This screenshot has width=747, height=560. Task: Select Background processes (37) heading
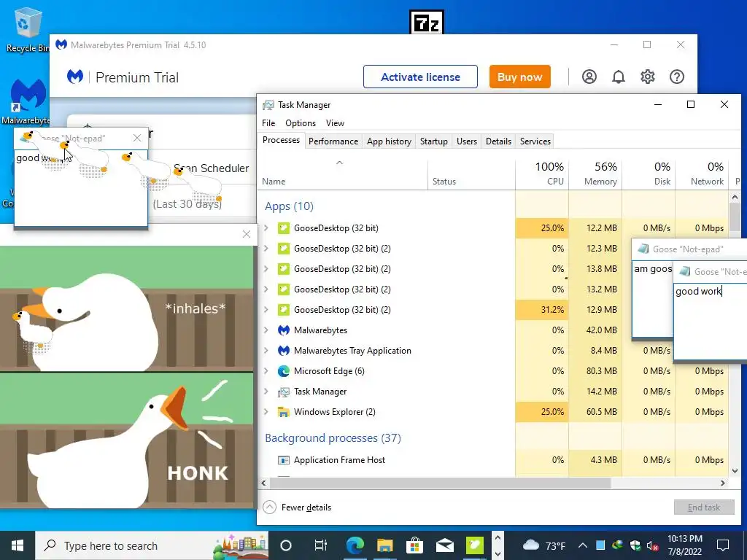click(x=333, y=438)
